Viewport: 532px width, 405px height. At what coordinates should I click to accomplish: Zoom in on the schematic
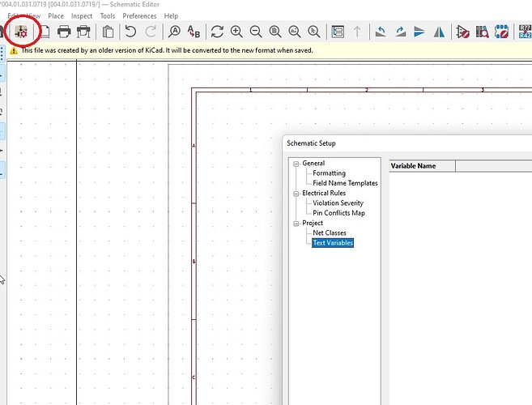point(236,32)
